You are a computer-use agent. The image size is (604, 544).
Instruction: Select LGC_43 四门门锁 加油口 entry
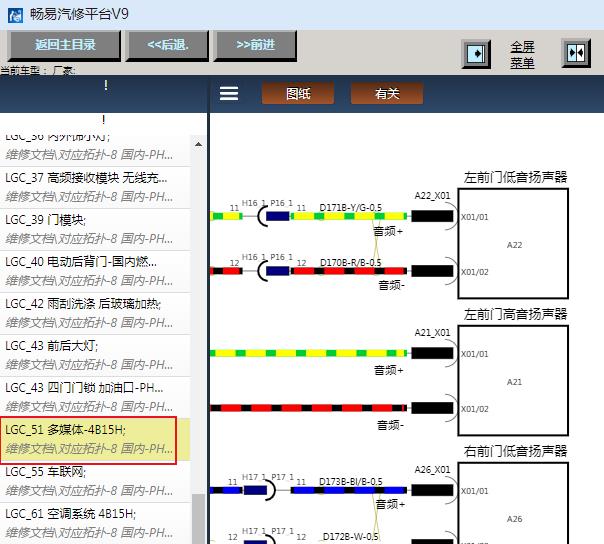tap(95, 398)
